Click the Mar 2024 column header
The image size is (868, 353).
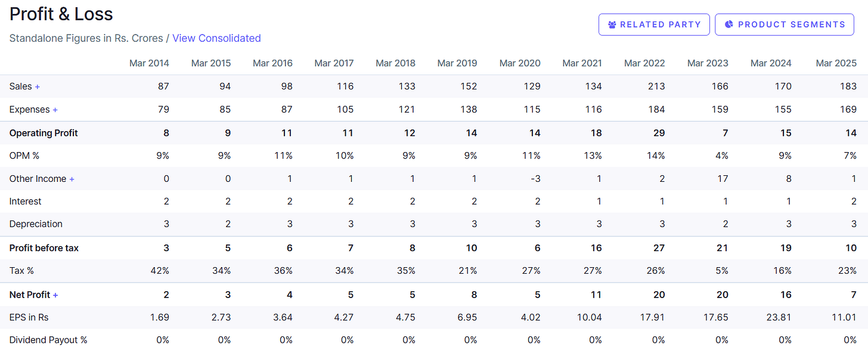[771, 63]
